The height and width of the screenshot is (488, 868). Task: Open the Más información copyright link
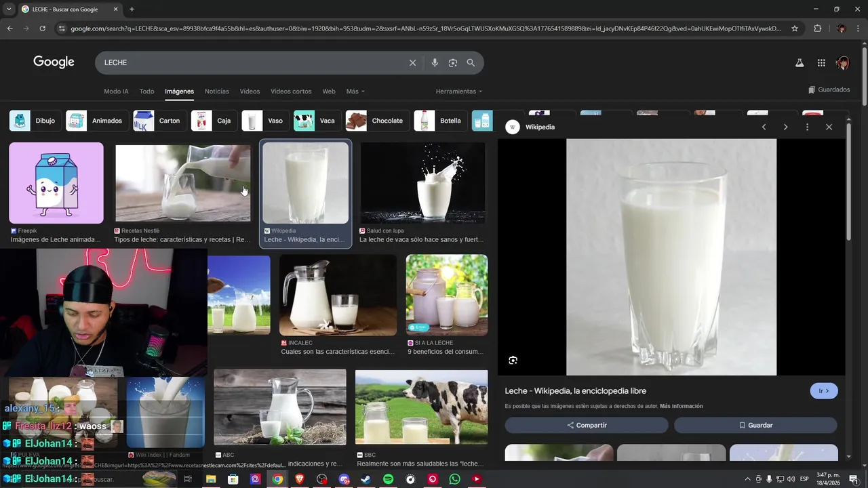click(x=681, y=406)
